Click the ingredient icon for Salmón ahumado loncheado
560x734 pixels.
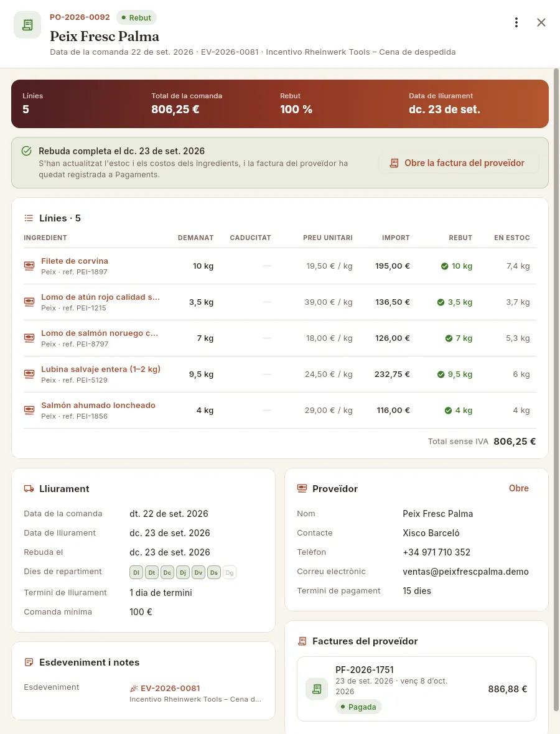29,410
